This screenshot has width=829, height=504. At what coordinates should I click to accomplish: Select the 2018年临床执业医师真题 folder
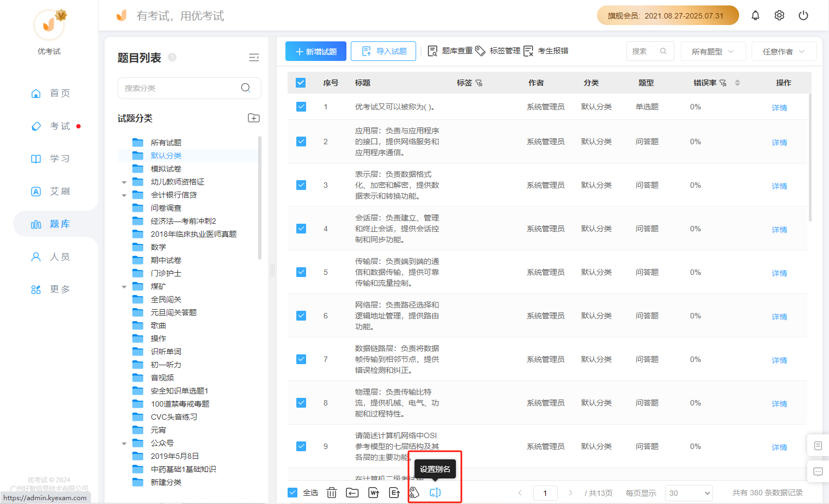[x=193, y=234]
